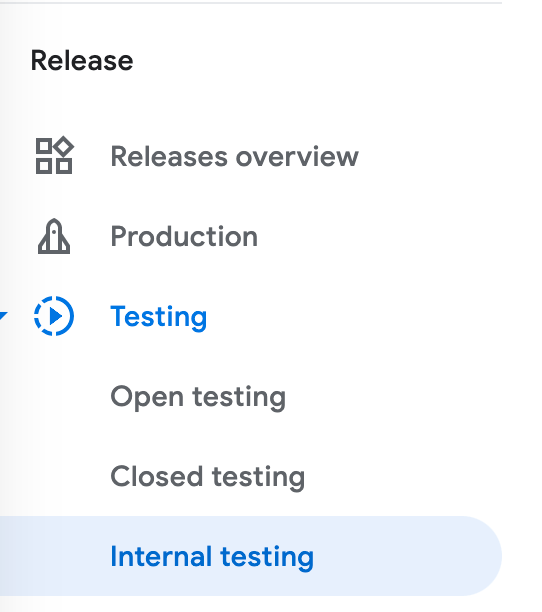This screenshot has height=612, width=542.
Task: Click the play triangle inside Testing icon
Action: tap(56, 316)
